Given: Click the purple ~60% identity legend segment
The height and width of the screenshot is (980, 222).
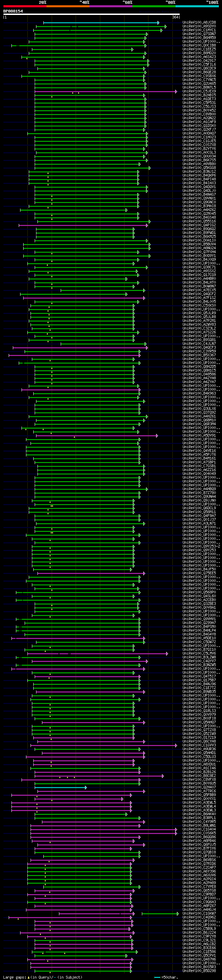Looking at the screenshot, I should [x=111, y=6].
